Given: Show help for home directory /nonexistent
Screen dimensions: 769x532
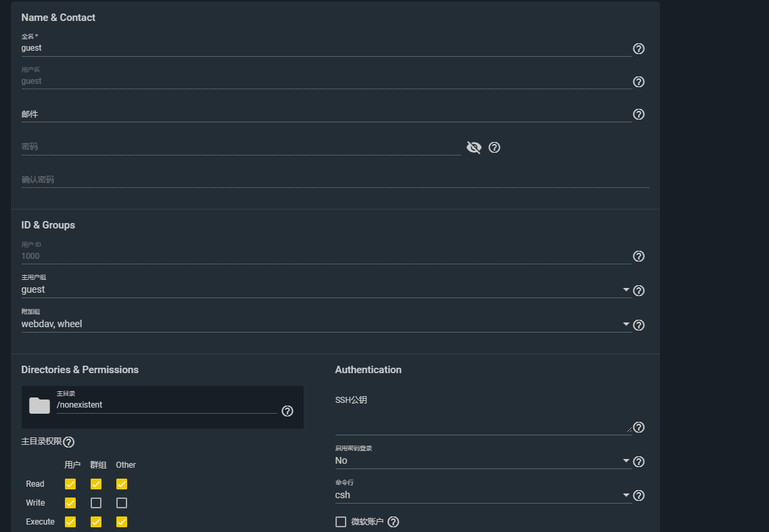Looking at the screenshot, I should 287,411.
